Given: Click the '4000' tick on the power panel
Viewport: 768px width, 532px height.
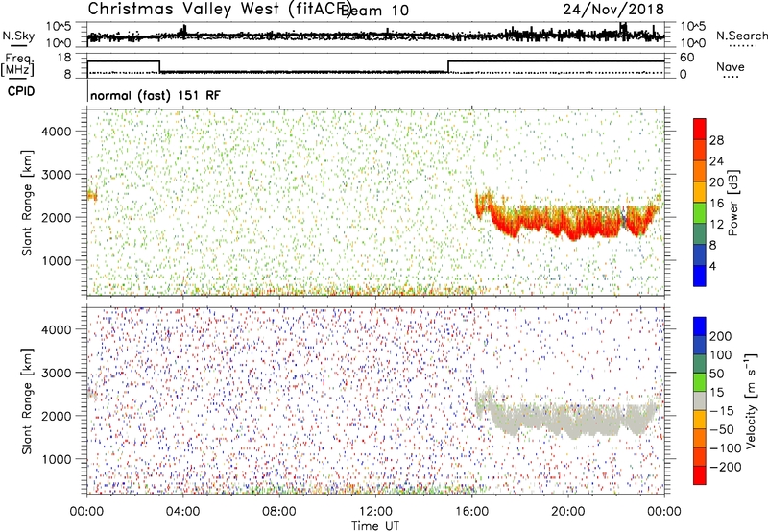Looking at the screenshot, I should [57, 132].
